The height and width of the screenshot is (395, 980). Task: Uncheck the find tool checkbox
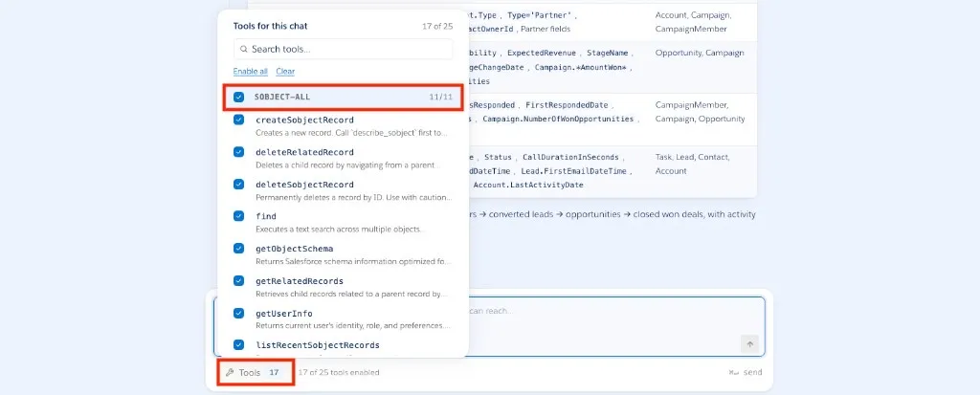(238, 215)
